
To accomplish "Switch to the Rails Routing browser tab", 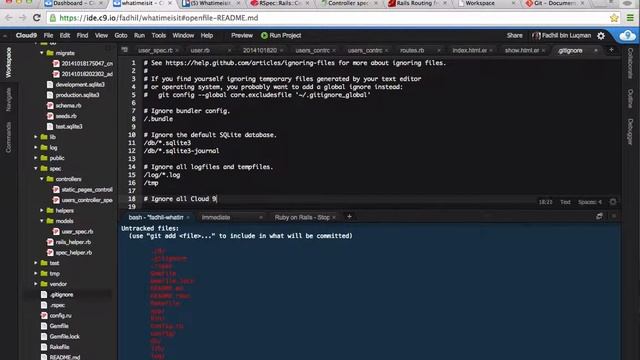I will click(x=414, y=3).
